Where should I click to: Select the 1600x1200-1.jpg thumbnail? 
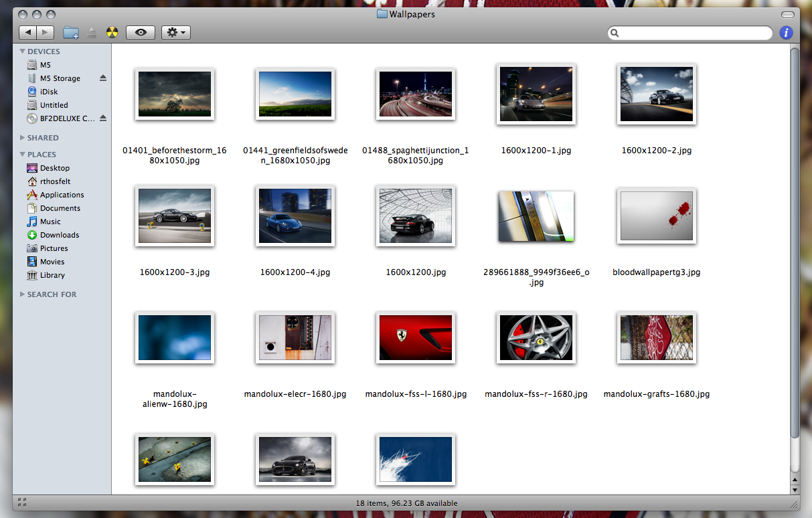pyautogui.click(x=536, y=94)
